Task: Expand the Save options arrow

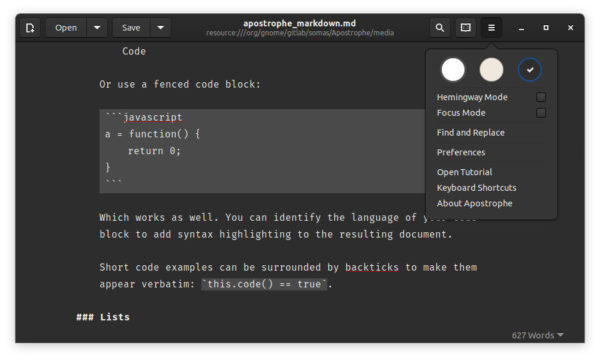Action: tap(160, 28)
